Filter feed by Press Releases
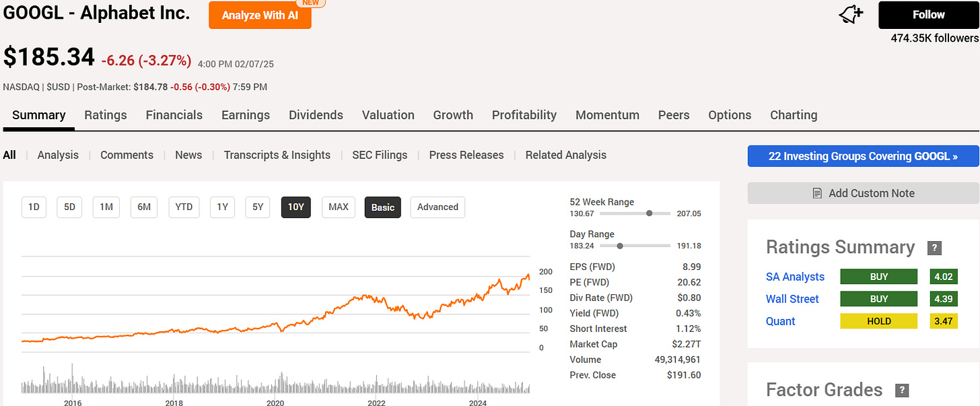980x406 pixels. point(466,155)
